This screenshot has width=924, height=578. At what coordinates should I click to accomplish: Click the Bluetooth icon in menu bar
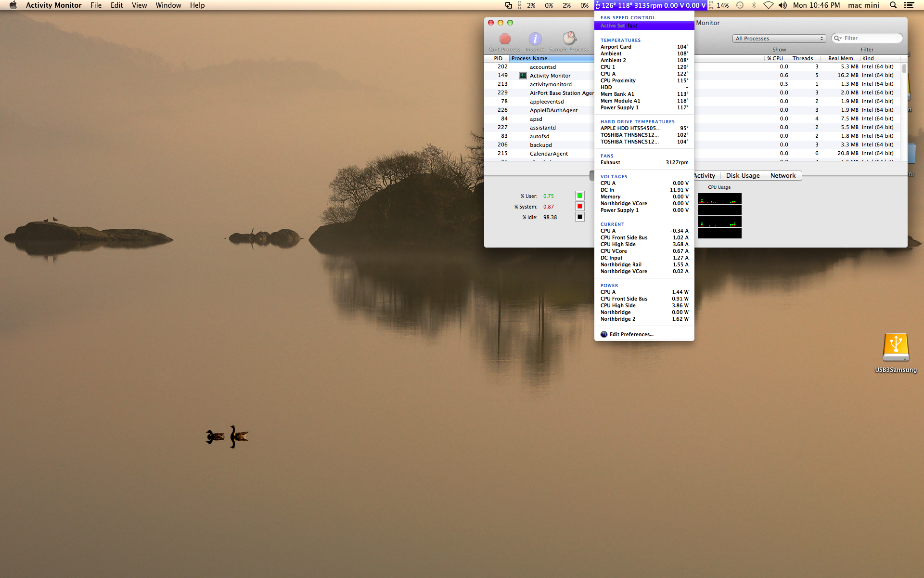(x=754, y=5)
